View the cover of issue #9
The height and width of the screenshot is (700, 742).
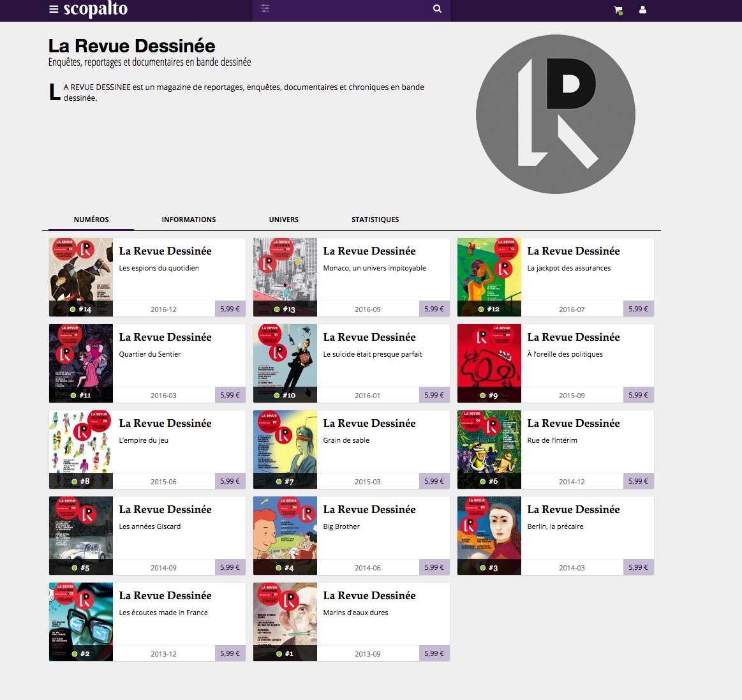[x=489, y=363]
